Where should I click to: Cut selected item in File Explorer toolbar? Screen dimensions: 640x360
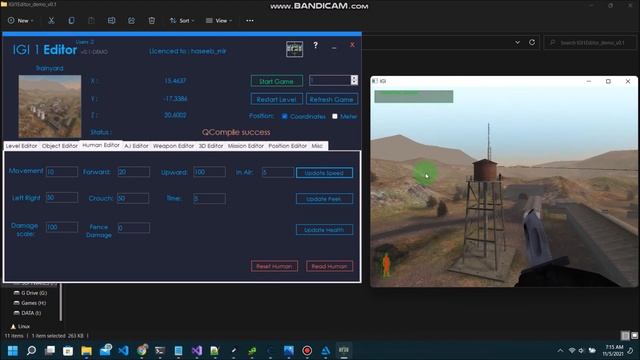pyautogui.click(x=51, y=20)
